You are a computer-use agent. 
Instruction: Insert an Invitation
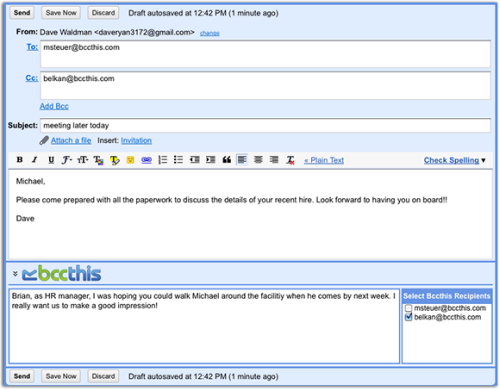tap(136, 141)
